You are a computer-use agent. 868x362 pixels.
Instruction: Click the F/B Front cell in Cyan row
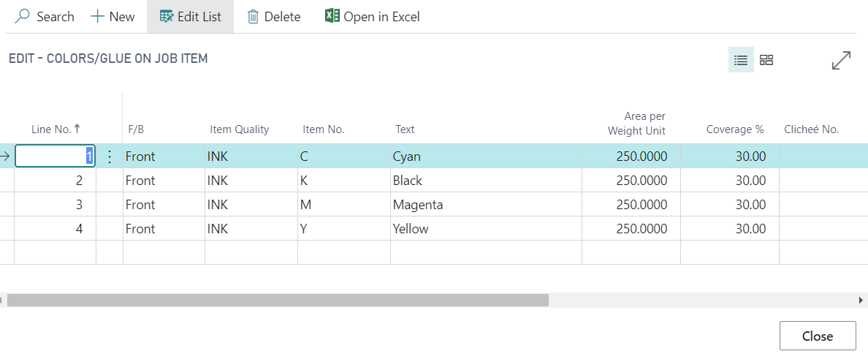(x=164, y=157)
